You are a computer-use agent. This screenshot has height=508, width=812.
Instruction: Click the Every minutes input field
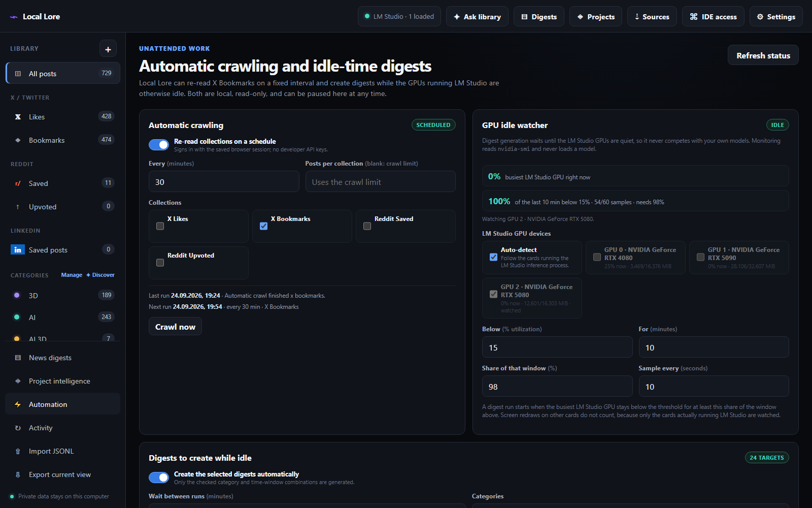click(224, 182)
